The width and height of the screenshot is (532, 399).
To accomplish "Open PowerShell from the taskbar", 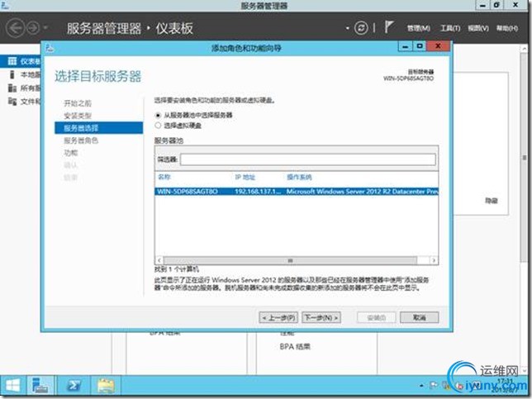I will pos(74,386).
